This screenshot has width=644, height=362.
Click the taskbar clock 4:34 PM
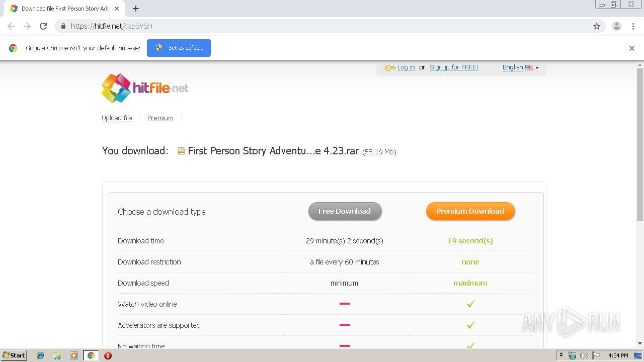[x=618, y=355]
